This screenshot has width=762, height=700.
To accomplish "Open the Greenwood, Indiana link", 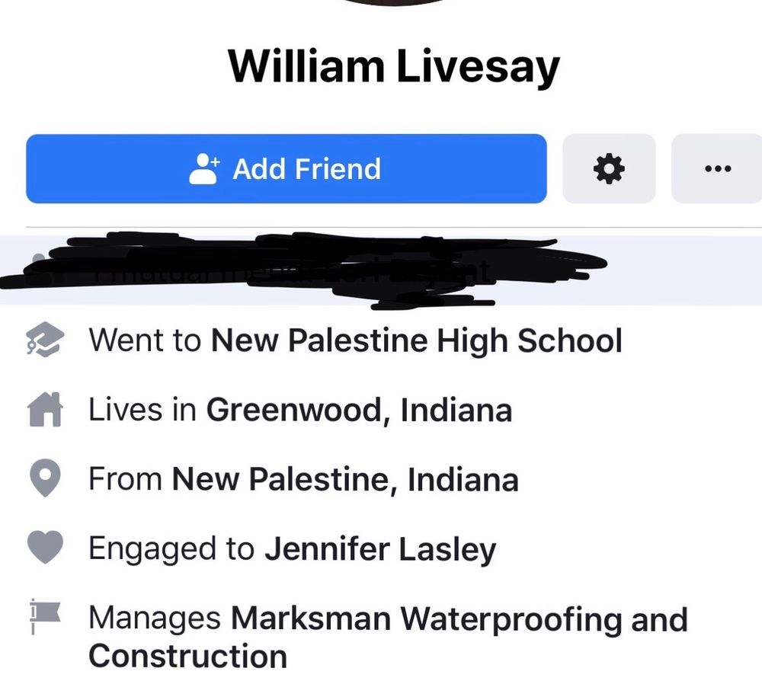I will point(359,410).
